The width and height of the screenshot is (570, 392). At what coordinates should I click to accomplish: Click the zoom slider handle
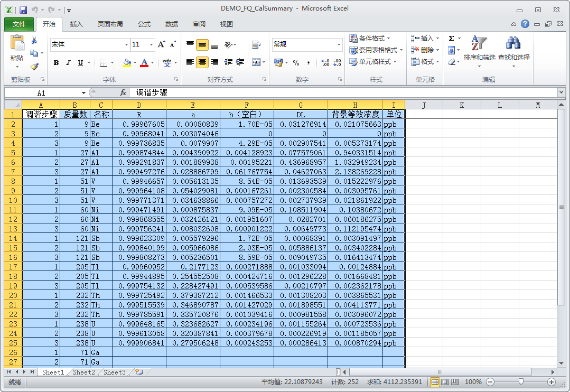click(521, 382)
